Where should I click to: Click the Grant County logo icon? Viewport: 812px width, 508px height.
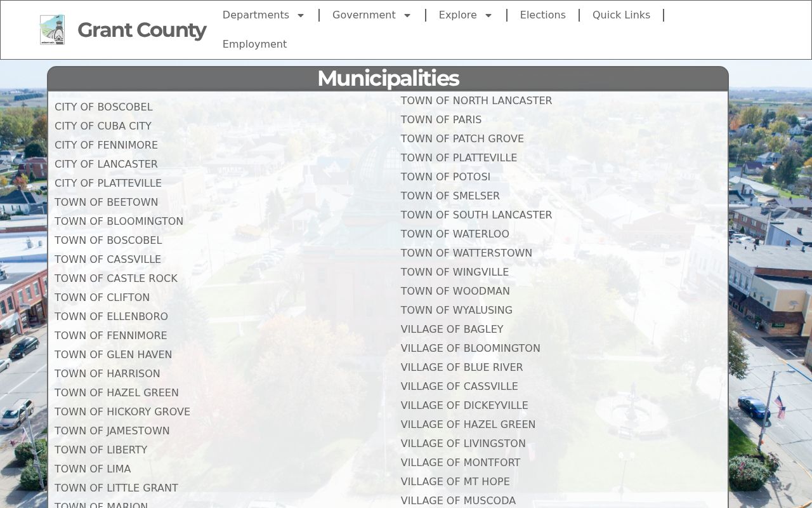pos(52,30)
